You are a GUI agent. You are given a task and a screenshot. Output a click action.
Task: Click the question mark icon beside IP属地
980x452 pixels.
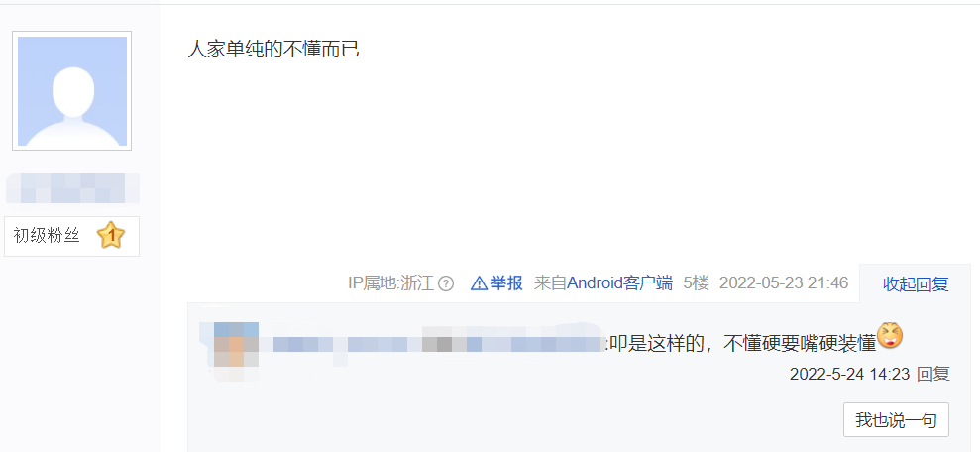click(446, 283)
